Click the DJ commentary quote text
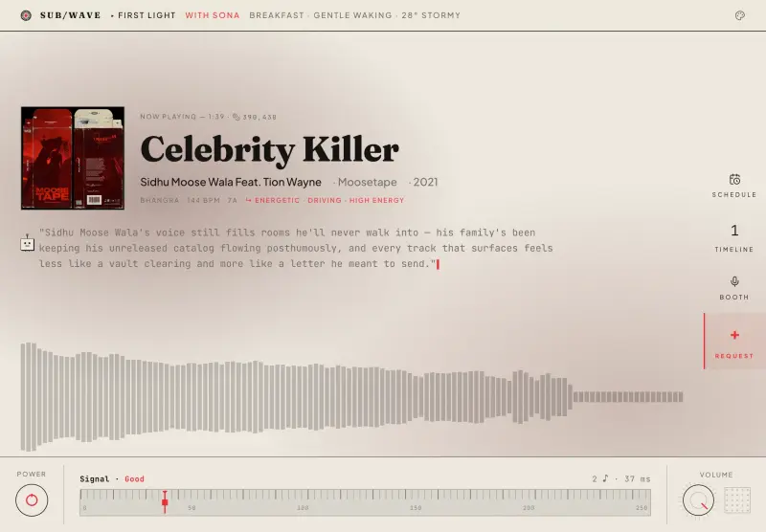Image resolution: width=766 pixels, height=532 pixels. coord(296,248)
